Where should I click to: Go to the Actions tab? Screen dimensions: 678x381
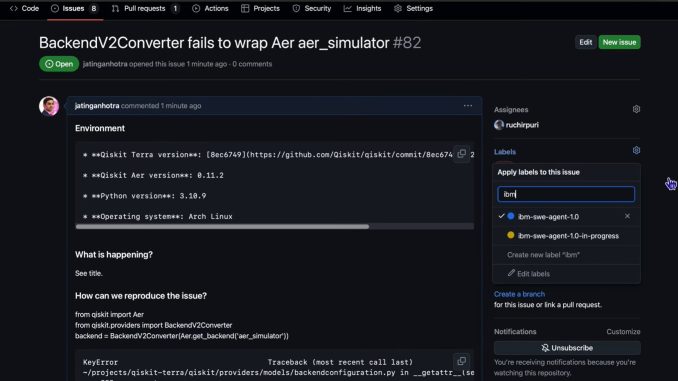tap(210, 8)
